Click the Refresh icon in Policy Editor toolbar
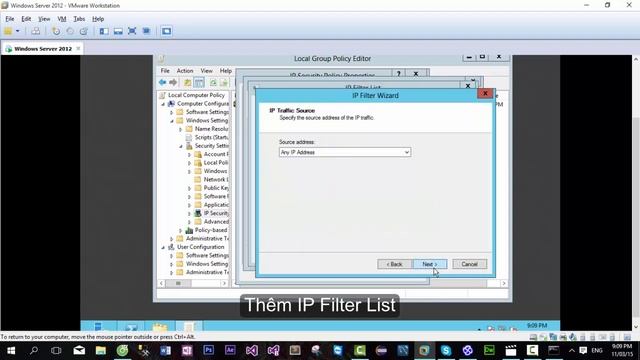The width and height of the screenshot is (640, 360). click(213, 82)
